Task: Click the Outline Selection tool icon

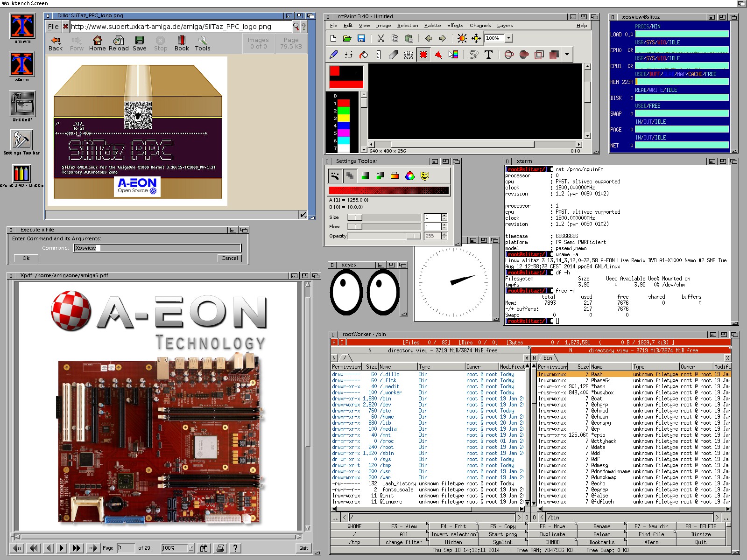Action: pos(539,55)
